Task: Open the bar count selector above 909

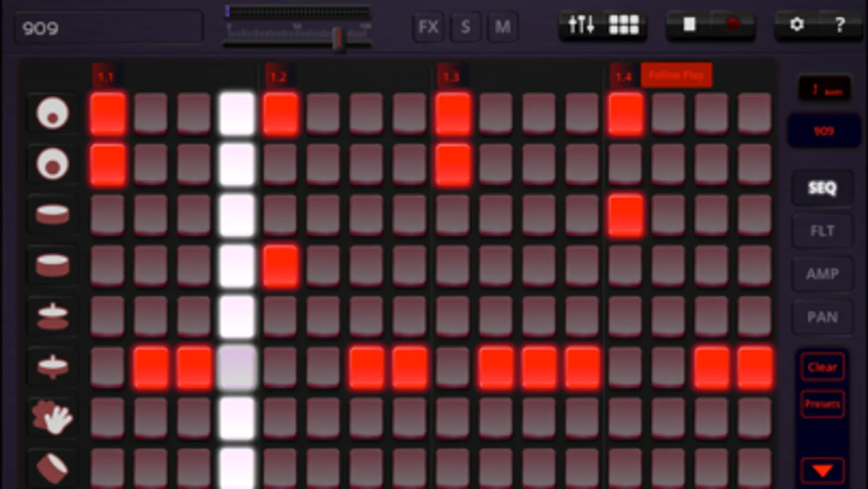Action: [825, 89]
